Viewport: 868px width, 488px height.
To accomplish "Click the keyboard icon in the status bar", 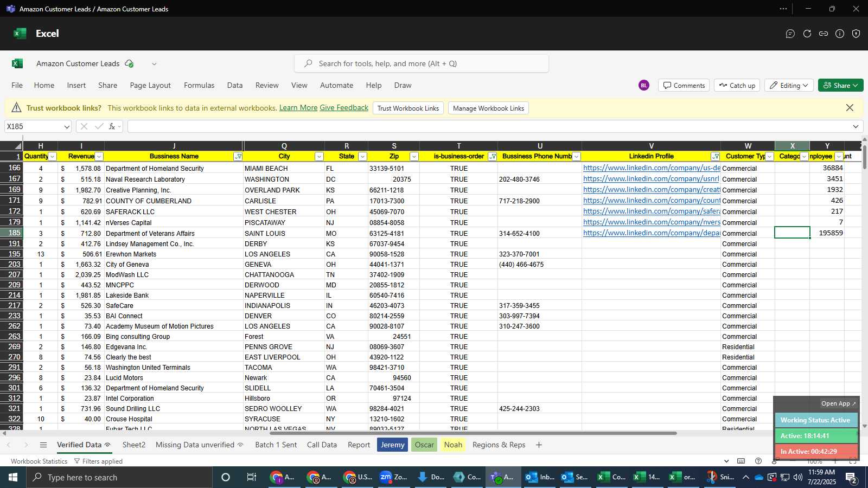I will tap(741, 461).
